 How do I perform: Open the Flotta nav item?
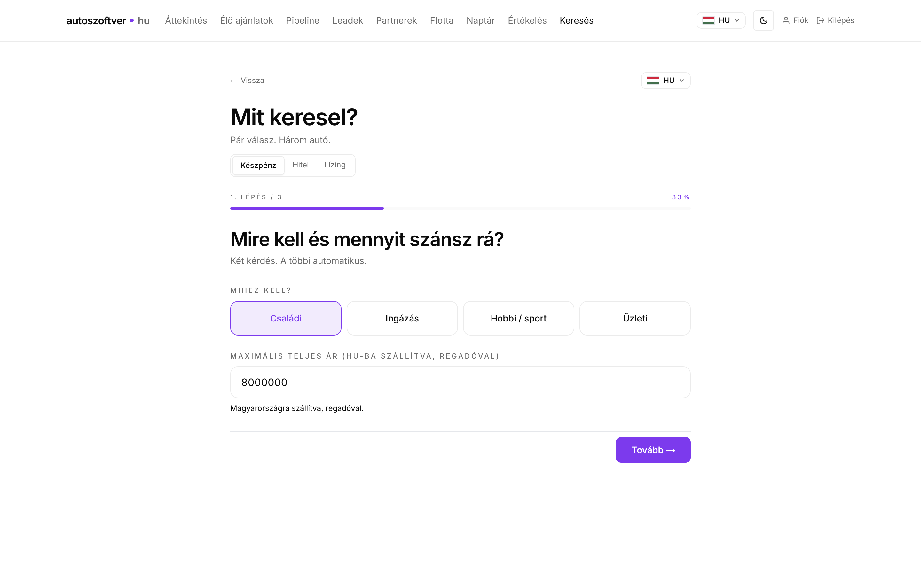pos(441,21)
